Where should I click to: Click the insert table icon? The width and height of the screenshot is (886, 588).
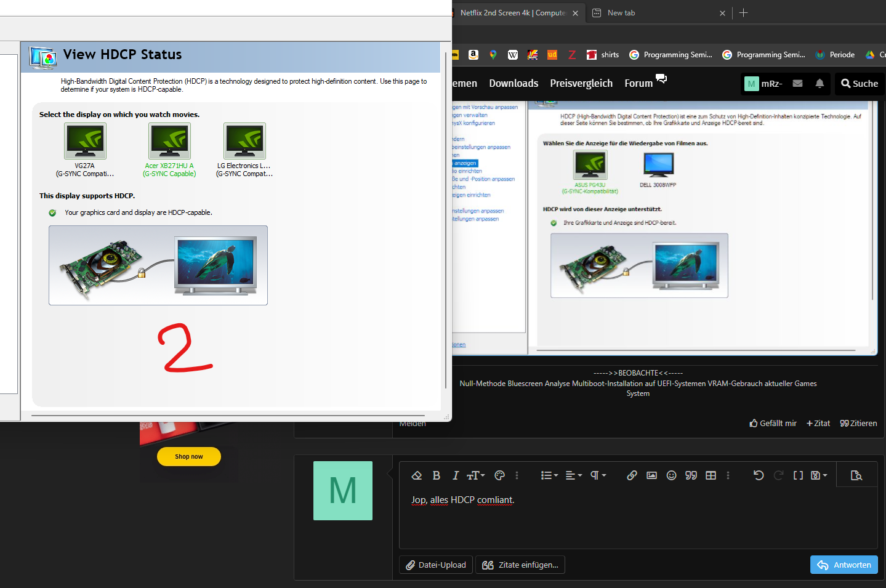(x=711, y=475)
